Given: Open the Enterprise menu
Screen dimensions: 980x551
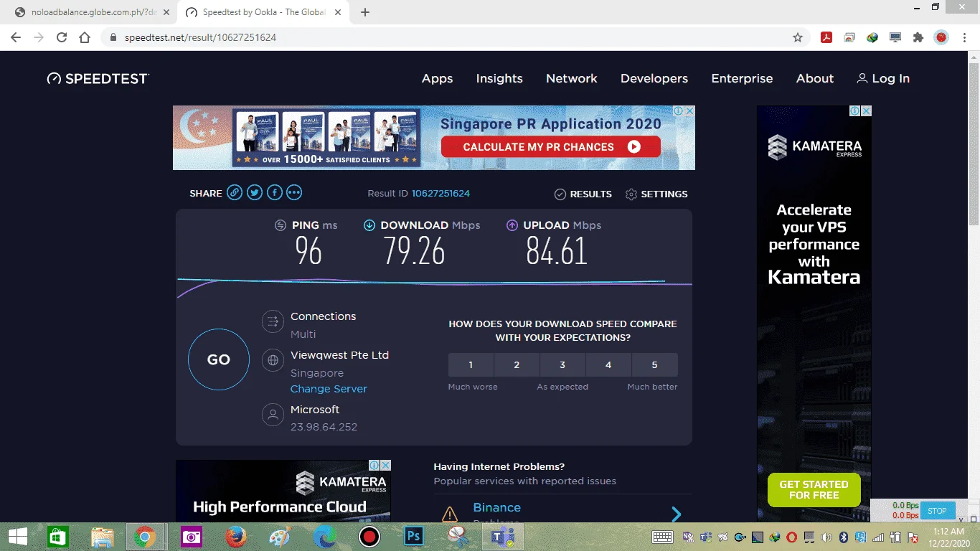Looking at the screenshot, I should click(742, 79).
